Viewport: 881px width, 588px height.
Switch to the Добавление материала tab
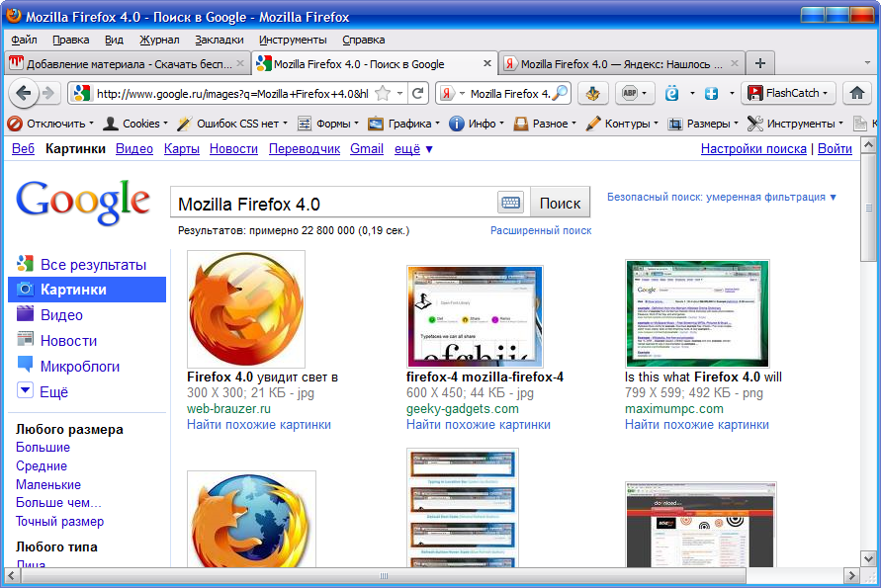[127, 64]
